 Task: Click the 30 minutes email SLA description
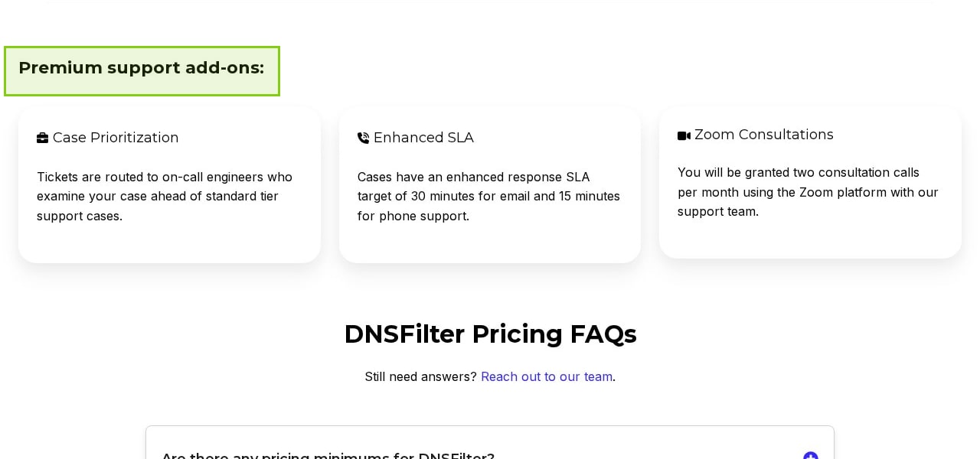488,197
